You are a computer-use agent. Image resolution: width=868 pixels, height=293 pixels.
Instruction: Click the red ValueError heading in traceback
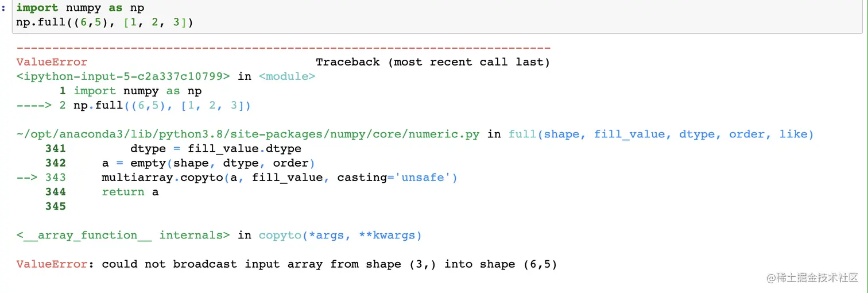point(52,62)
